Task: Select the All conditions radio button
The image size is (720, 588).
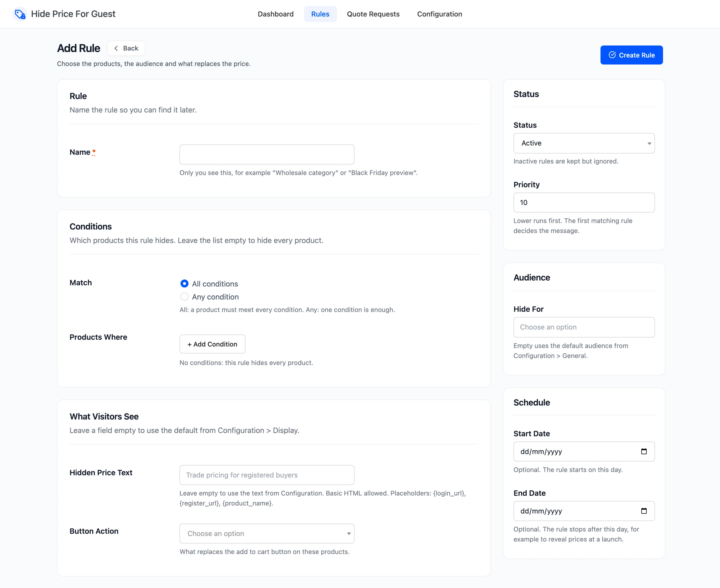Action: (184, 283)
